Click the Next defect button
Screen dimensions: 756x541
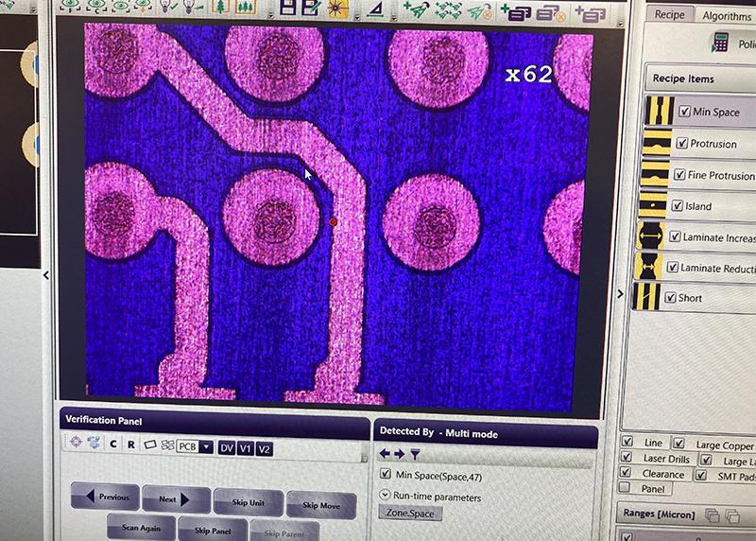coord(177,499)
